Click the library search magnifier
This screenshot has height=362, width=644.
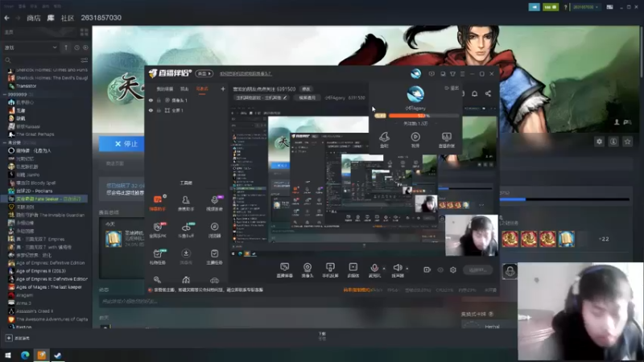8,60
